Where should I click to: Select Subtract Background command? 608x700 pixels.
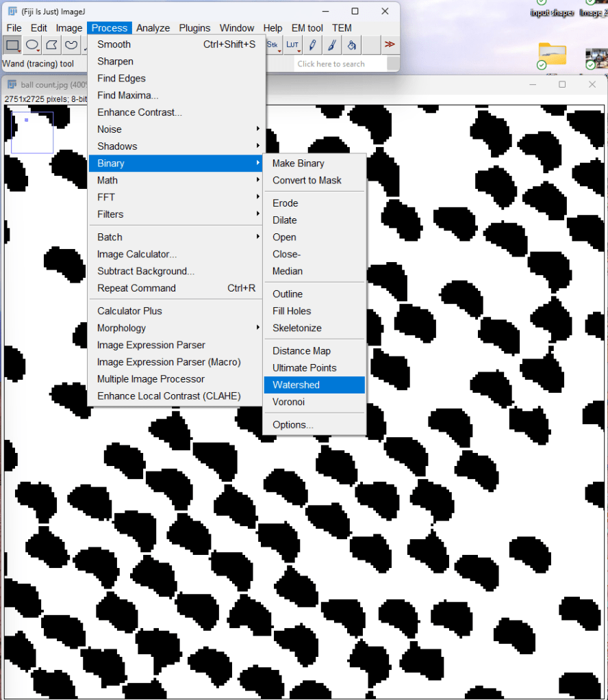[145, 271]
